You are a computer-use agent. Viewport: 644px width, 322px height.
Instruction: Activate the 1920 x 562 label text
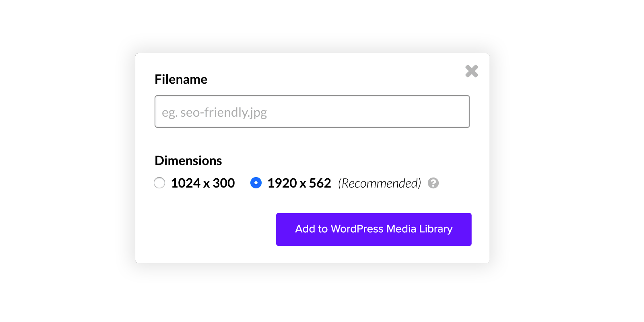click(x=299, y=183)
